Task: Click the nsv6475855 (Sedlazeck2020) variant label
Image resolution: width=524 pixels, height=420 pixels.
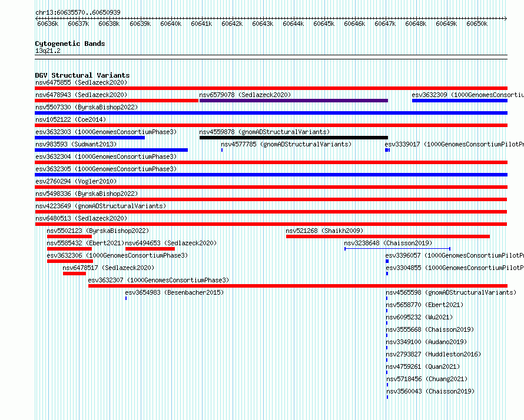Action: [81, 82]
